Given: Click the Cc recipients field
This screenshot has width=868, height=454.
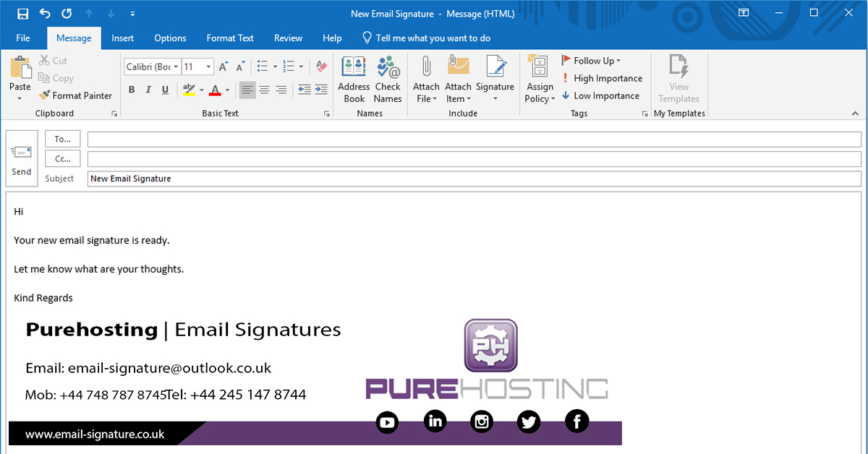Looking at the screenshot, I should click(475, 158).
